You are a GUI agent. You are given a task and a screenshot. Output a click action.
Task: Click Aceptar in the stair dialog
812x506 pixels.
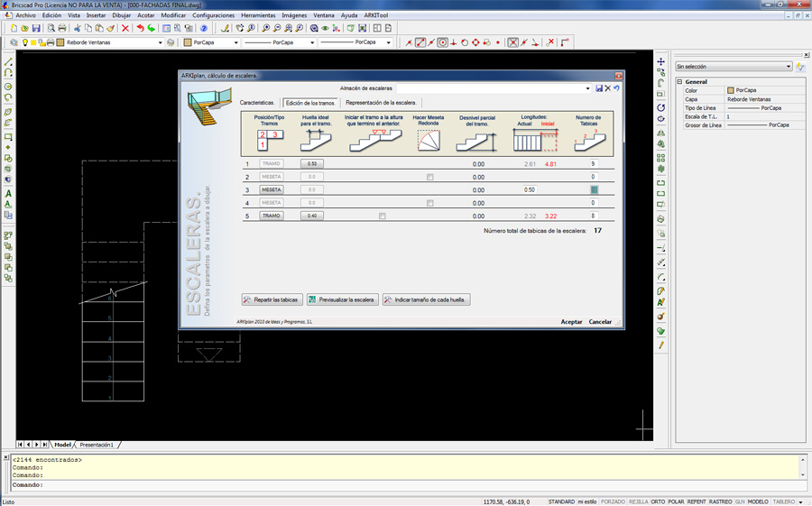(572, 322)
